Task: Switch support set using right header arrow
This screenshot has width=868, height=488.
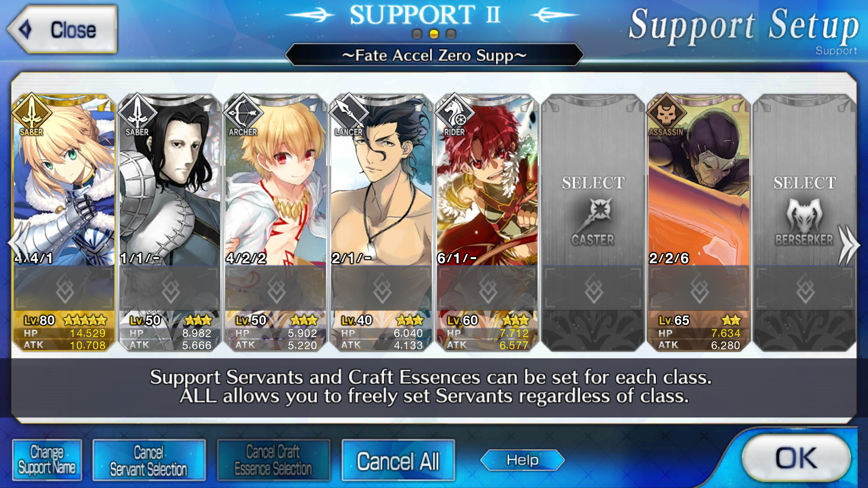Action: 555,15
